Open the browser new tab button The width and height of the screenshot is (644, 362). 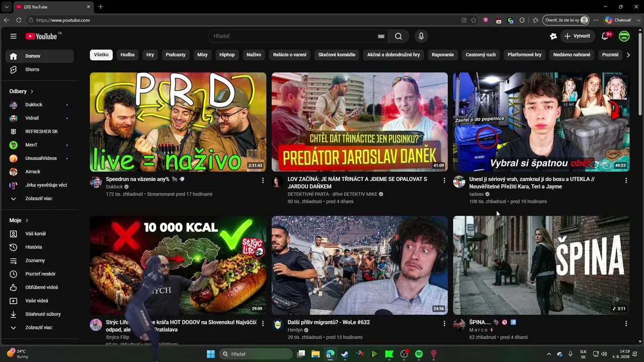click(x=101, y=7)
